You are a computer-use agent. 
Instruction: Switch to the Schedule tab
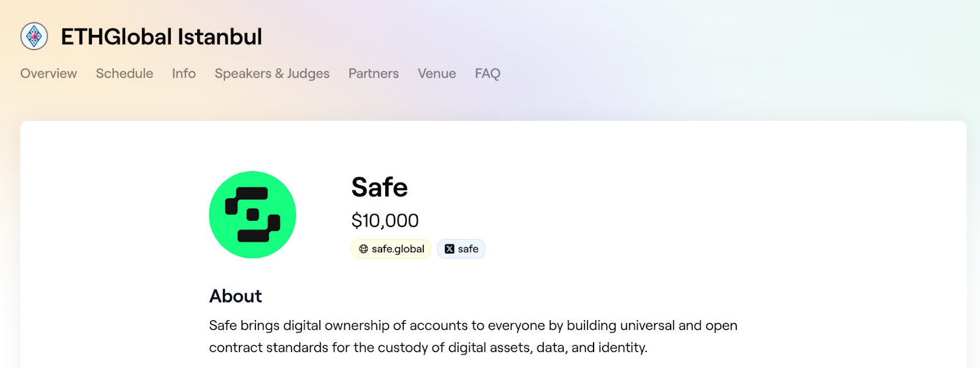(124, 74)
